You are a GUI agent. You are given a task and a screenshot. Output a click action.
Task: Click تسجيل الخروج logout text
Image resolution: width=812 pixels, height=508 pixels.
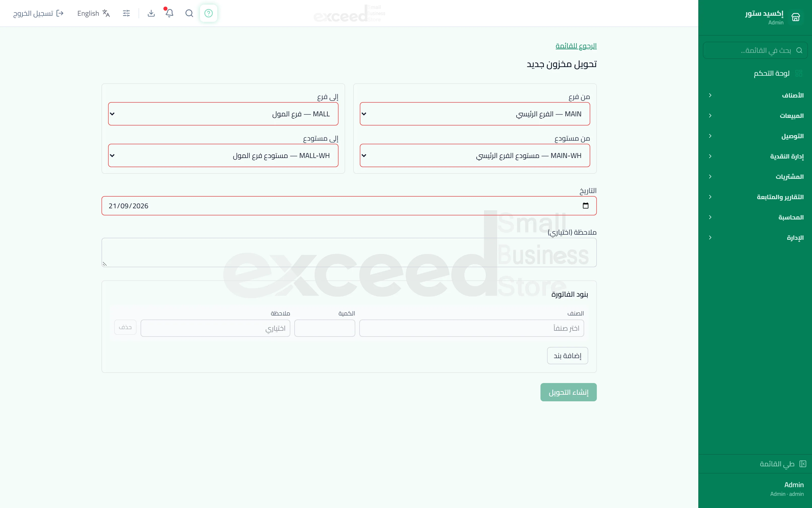pyautogui.click(x=33, y=13)
